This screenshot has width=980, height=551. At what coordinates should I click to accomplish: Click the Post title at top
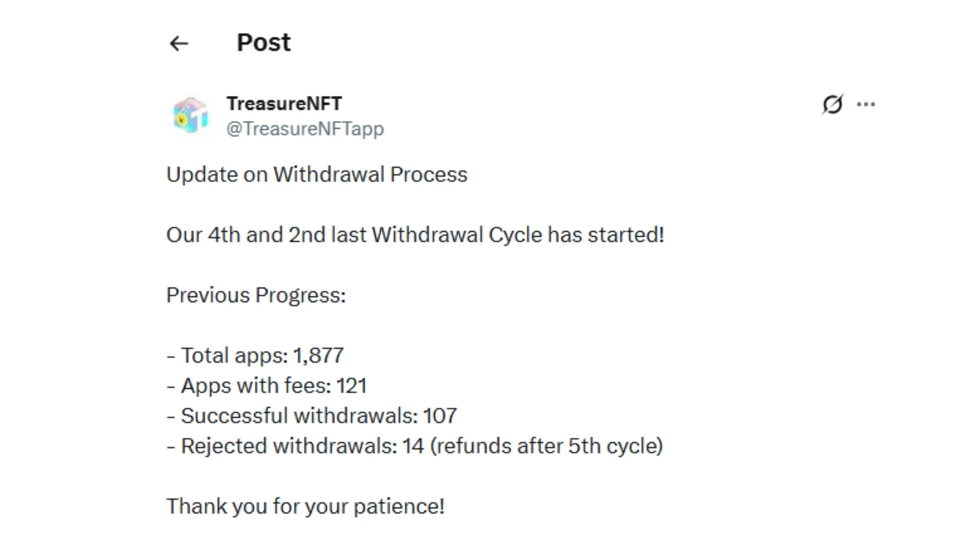(263, 42)
